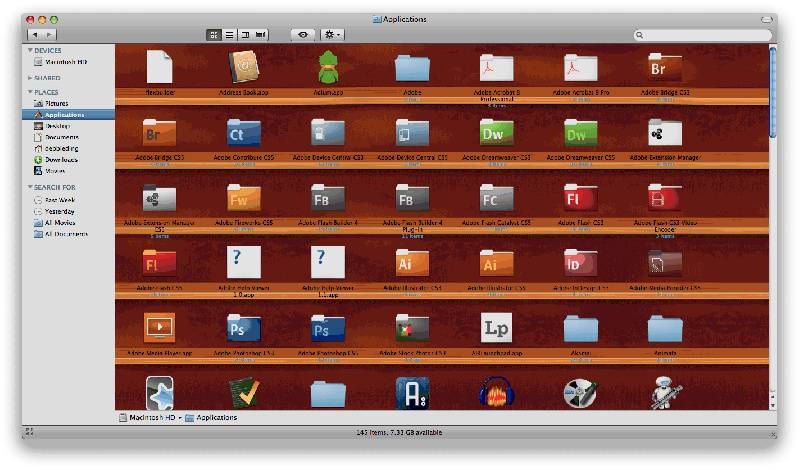Viewport: 800px width, 470px height.
Task: Switch to icon view mode
Action: [x=214, y=35]
